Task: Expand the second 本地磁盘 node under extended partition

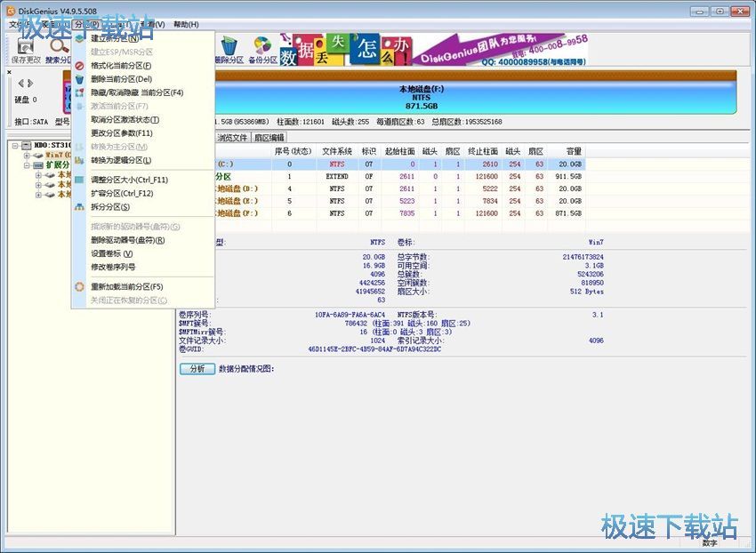Action: (38, 185)
